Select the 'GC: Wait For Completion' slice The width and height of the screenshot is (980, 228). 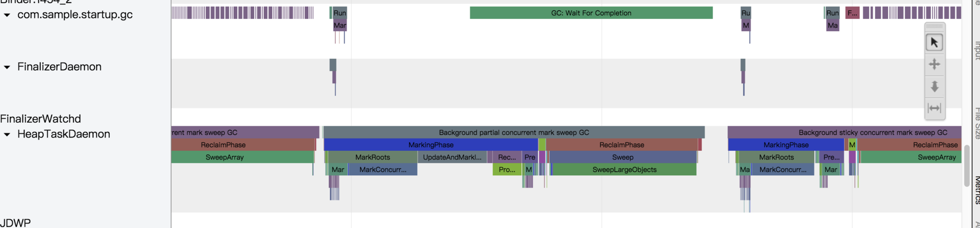[591, 13]
